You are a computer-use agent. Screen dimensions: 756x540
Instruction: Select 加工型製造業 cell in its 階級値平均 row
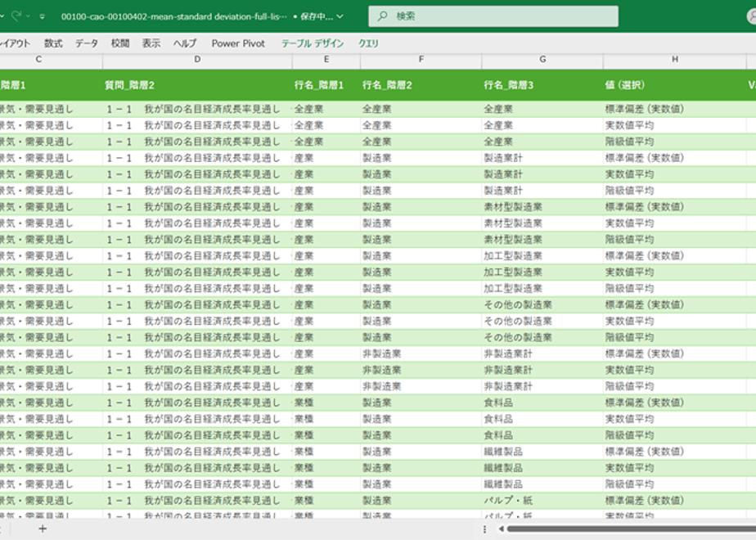pos(542,288)
